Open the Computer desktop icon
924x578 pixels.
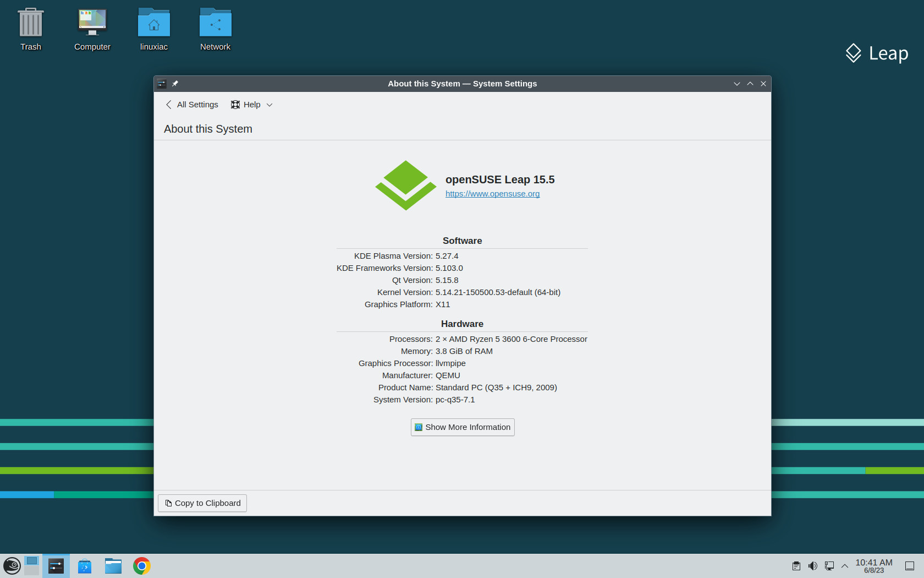(92, 30)
